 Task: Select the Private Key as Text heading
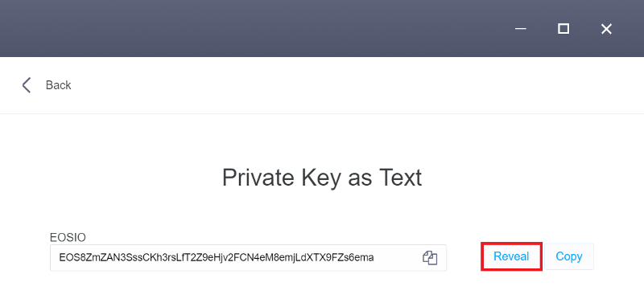(x=322, y=178)
